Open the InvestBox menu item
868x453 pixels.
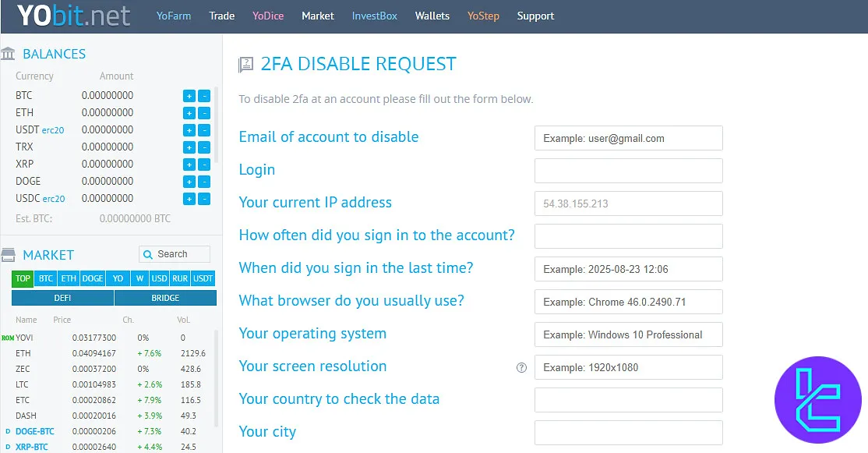tap(375, 16)
